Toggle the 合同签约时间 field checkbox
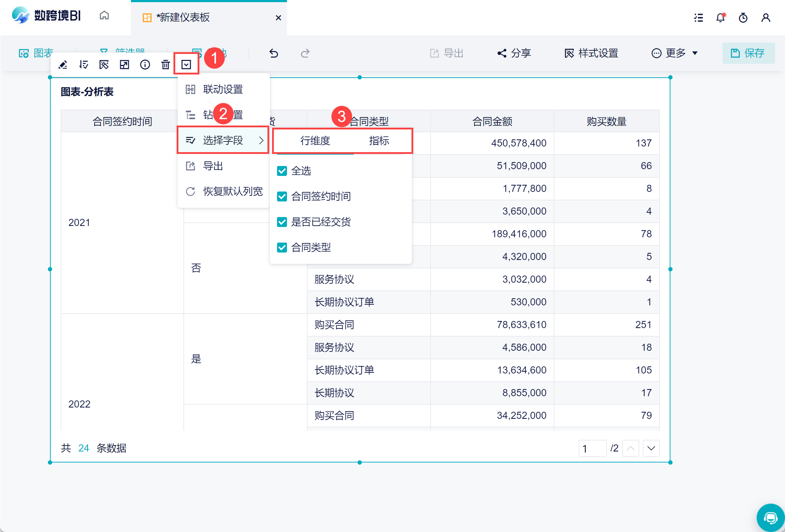This screenshot has width=785, height=532. coord(282,196)
